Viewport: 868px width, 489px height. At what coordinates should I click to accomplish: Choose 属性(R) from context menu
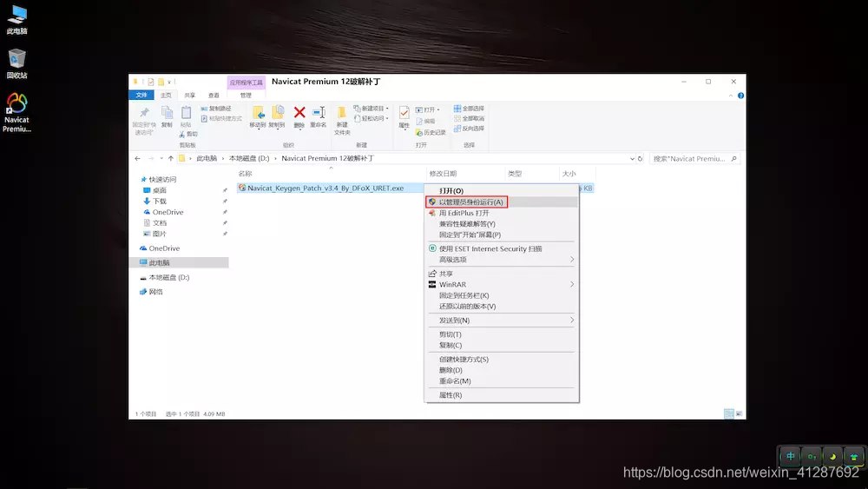[x=502, y=395]
